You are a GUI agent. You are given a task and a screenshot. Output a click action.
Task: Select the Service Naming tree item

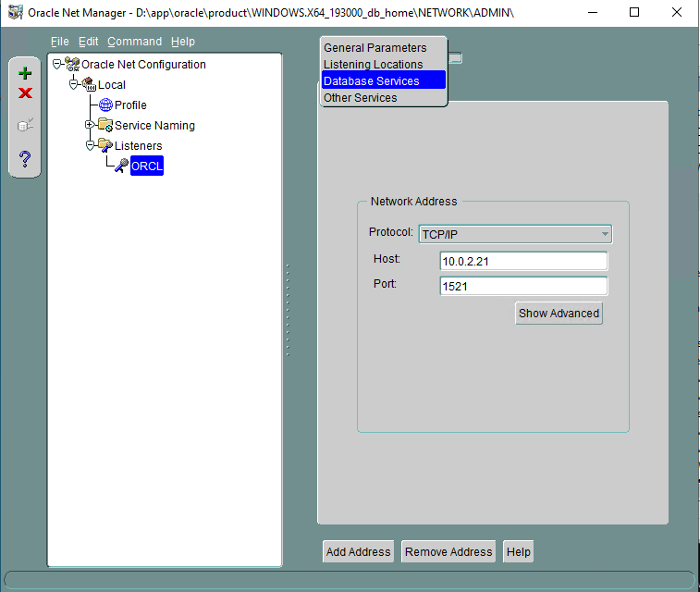[154, 126]
